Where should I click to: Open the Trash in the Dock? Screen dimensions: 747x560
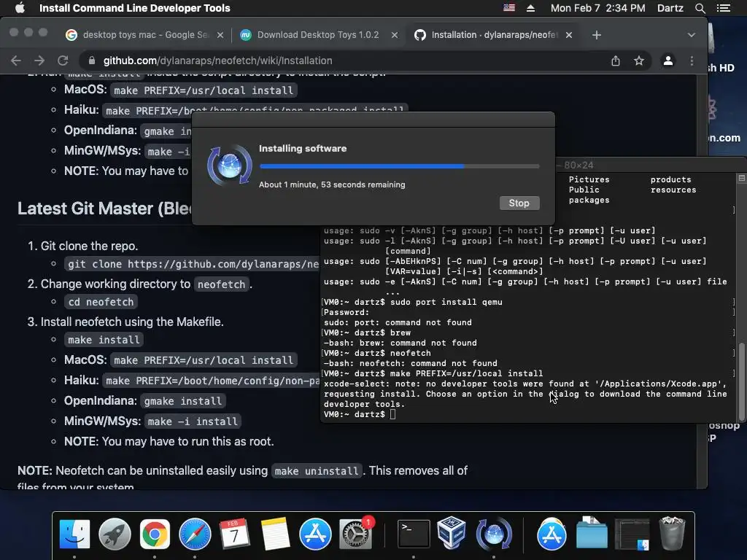click(672, 534)
